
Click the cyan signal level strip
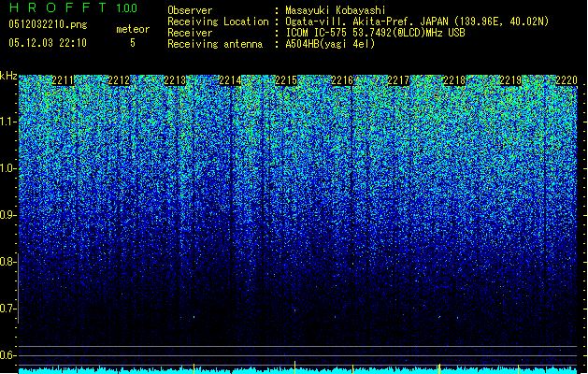tap(298, 370)
